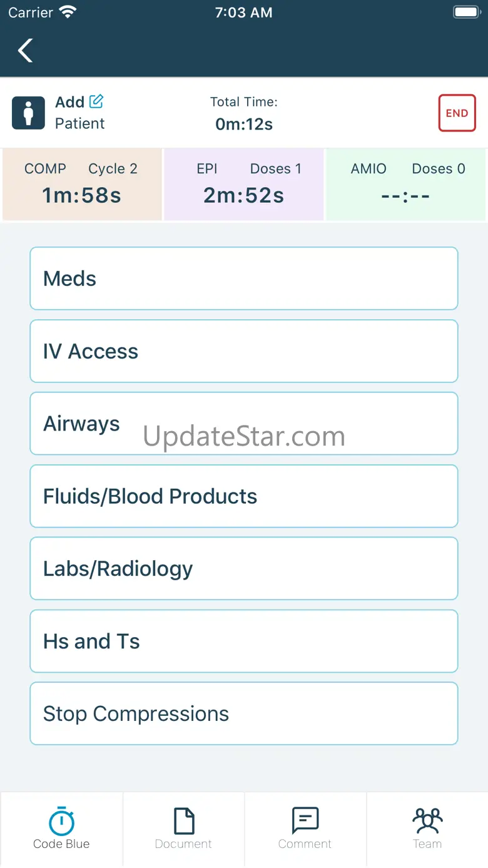Tap the COMP Cycle 2 timer tile
This screenshot has height=868, width=488.
pyautogui.click(x=82, y=185)
